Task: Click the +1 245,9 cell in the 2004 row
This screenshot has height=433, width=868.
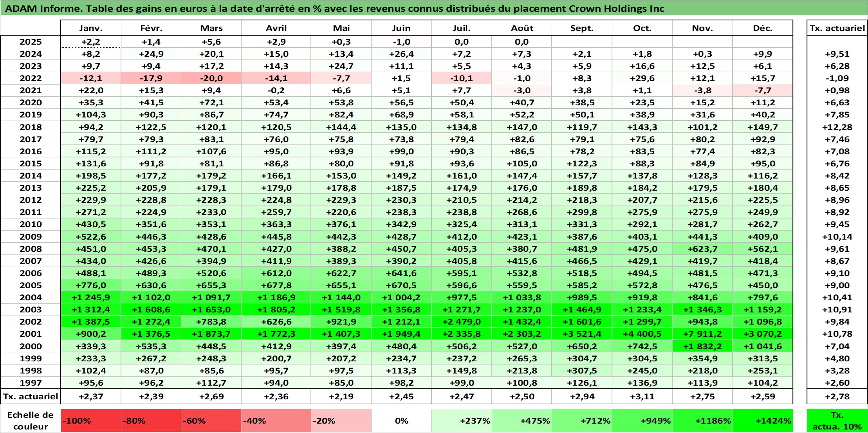Action: tap(91, 298)
